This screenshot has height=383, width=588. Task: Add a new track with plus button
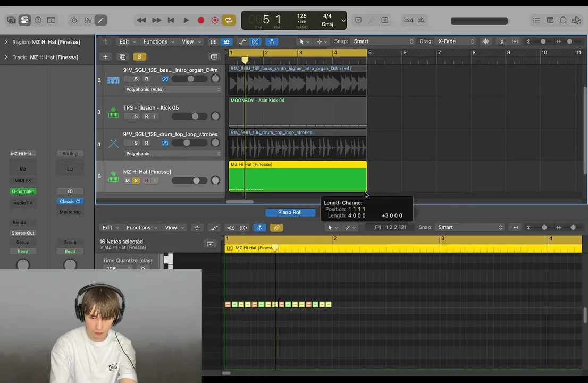[x=105, y=56]
